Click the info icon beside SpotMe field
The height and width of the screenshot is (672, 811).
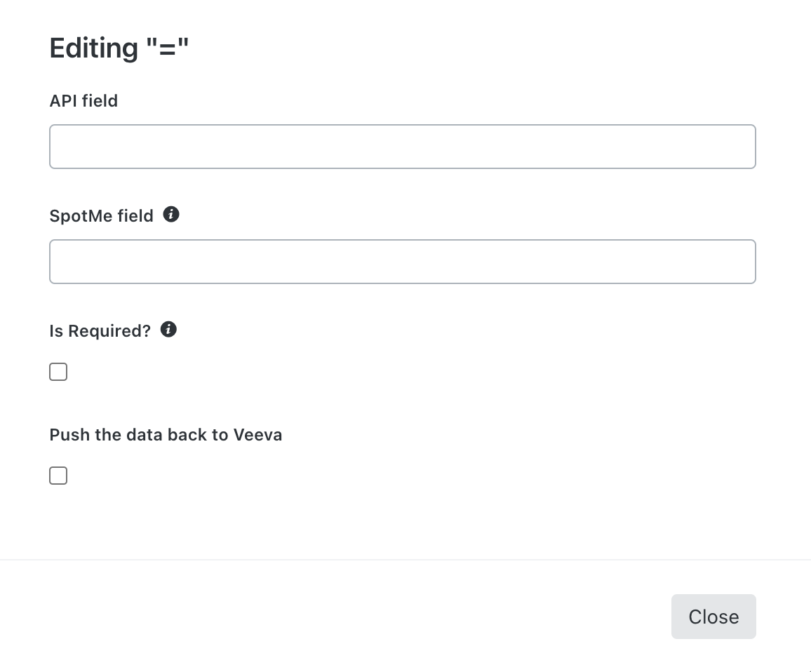[171, 214]
